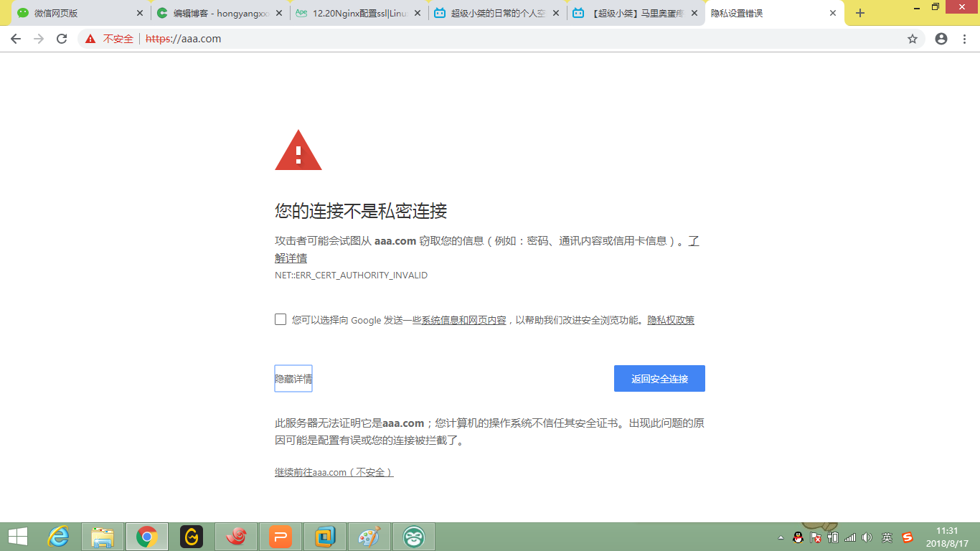Close the 编辑博客 tab
The width and height of the screenshot is (980, 551).
[x=279, y=13]
